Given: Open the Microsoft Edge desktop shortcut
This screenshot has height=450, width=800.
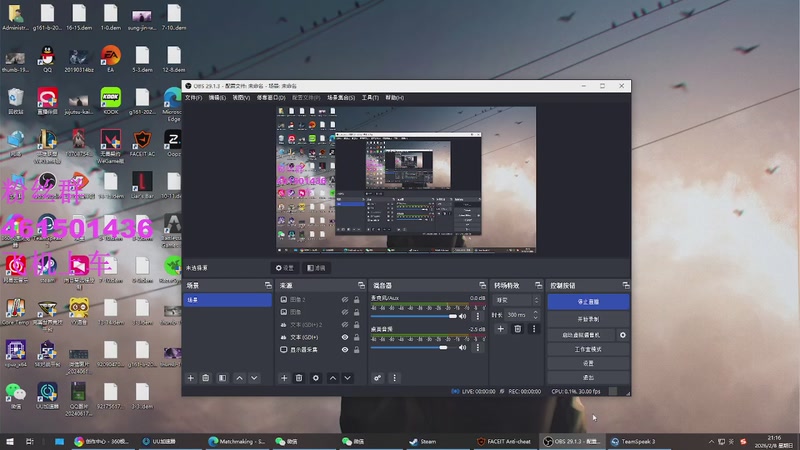Looking at the screenshot, I should coord(173,104).
